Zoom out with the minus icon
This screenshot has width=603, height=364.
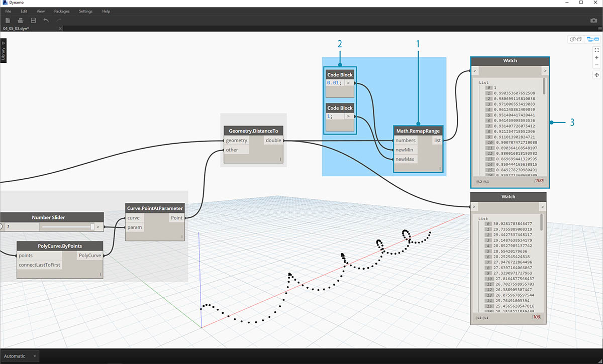pyautogui.click(x=596, y=65)
